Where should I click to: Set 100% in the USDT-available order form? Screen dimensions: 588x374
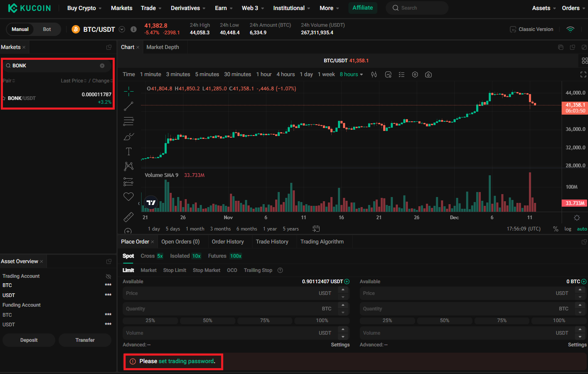322,321
